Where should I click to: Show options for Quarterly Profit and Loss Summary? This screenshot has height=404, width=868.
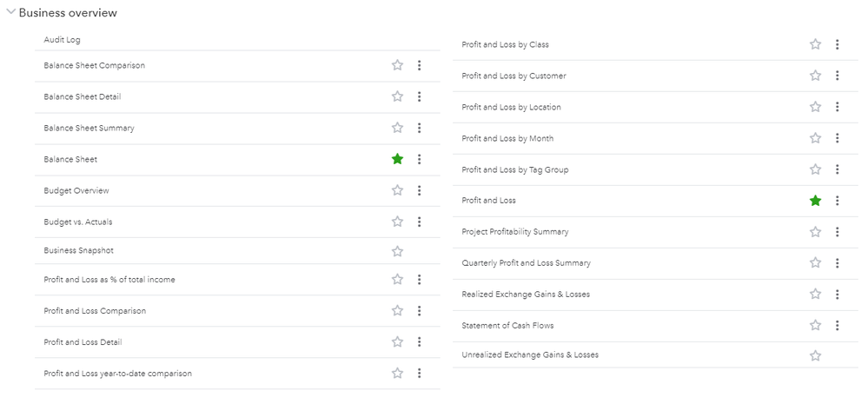click(x=837, y=263)
